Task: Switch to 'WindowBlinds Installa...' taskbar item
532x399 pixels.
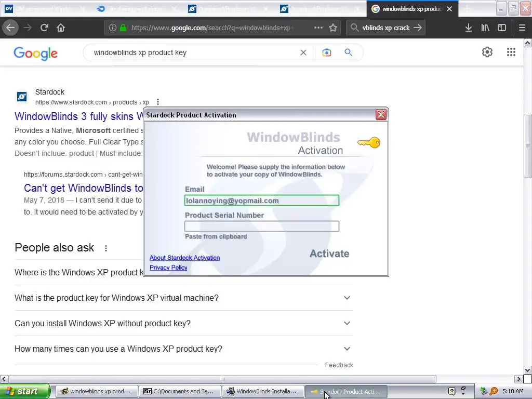Action: 263,392
